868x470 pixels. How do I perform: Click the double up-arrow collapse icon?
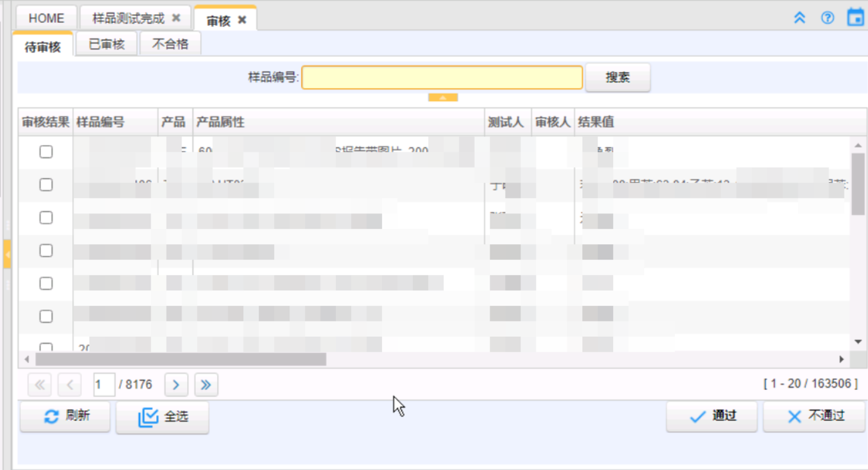[799, 18]
